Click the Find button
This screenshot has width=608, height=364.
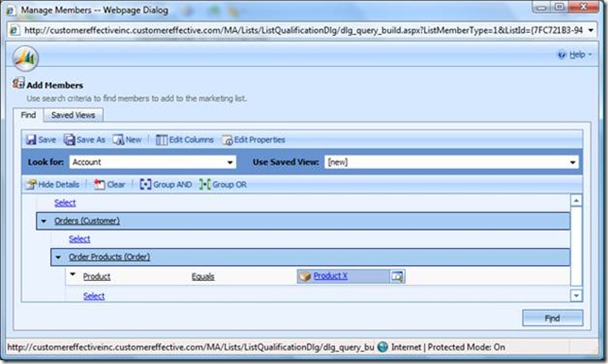552,319
